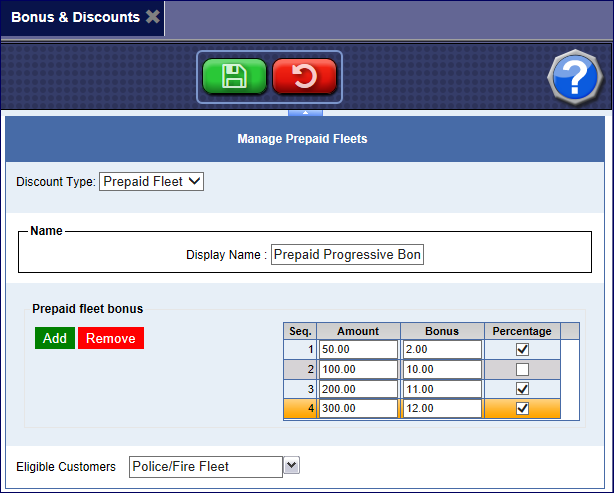Click the Police/Fire Fleet combo box text
Screen dimensions: 614x493
click(206, 466)
